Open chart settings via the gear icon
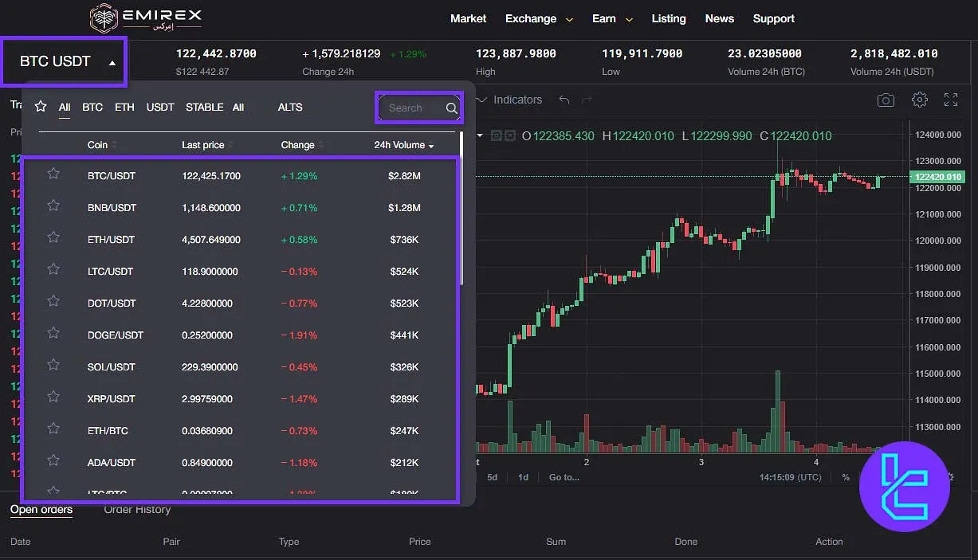Viewport: 978px width, 560px height. pos(919,100)
